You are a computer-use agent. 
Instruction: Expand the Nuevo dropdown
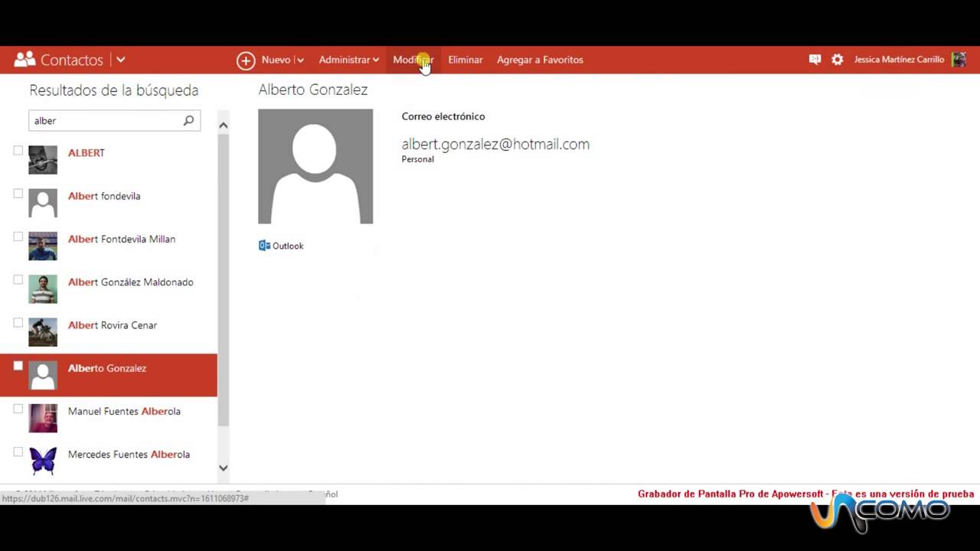pos(299,60)
